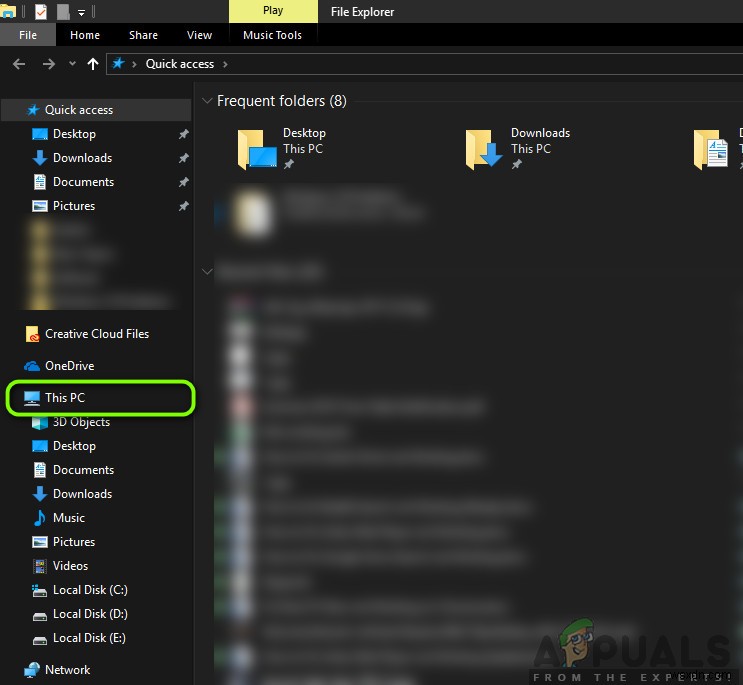743x685 pixels.
Task: Click the Music note icon
Action: click(40, 518)
